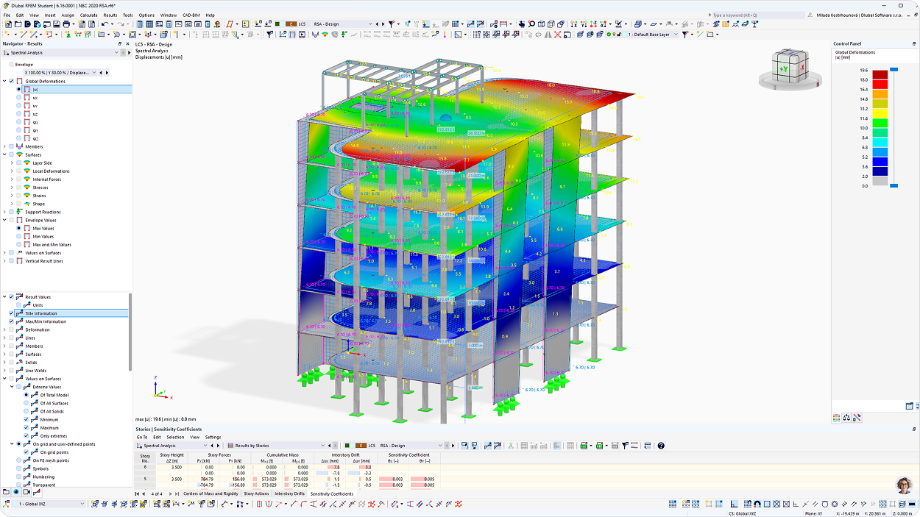Open the Centers of Mass and Rigidity tab
This screenshot has height=517, width=920.
coord(211,494)
